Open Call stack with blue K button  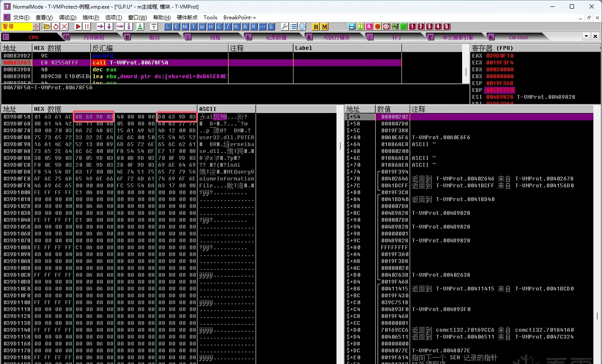tap(237, 27)
